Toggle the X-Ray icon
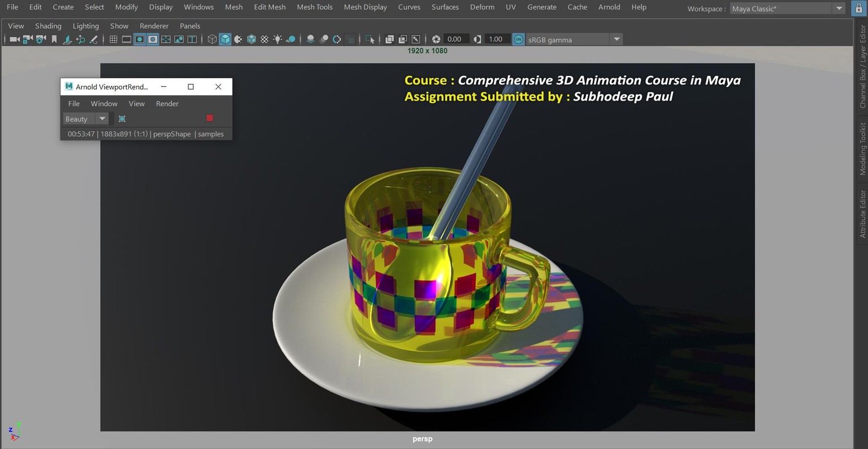 [x=389, y=39]
